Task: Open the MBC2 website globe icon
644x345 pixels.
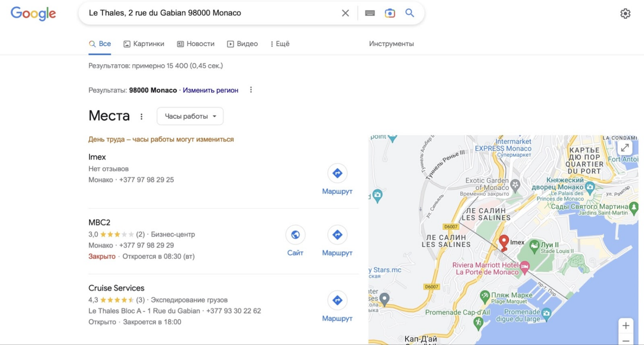Action: point(295,235)
